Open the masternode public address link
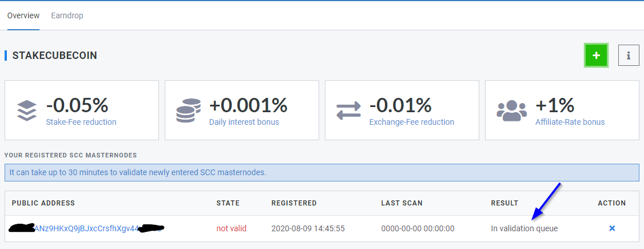644x249 pixels. (x=86, y=228)
